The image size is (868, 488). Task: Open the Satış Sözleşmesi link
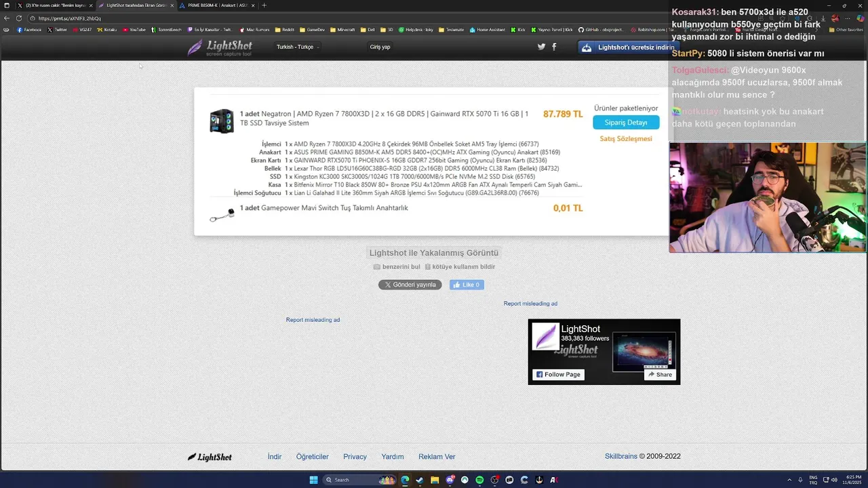626,138
